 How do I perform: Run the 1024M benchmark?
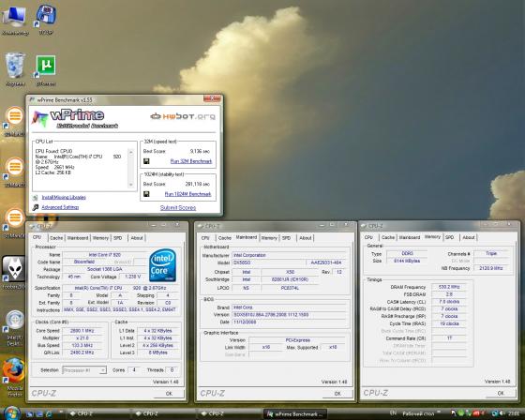tap(187, 194)
